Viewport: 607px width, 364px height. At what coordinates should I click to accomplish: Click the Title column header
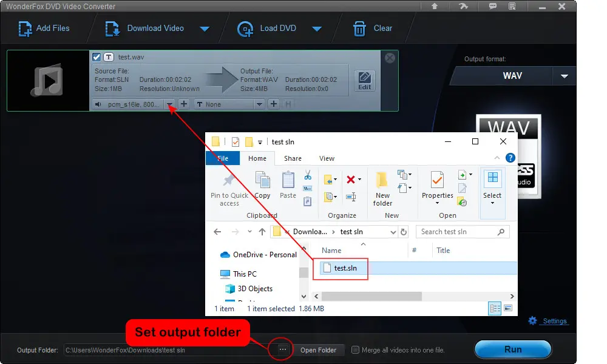(443, 251)
